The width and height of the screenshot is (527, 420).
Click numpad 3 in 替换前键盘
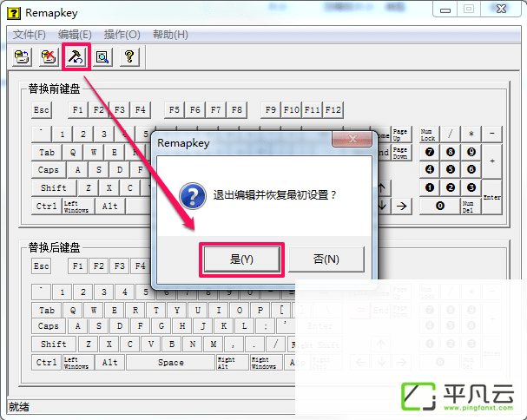(471, 187)
